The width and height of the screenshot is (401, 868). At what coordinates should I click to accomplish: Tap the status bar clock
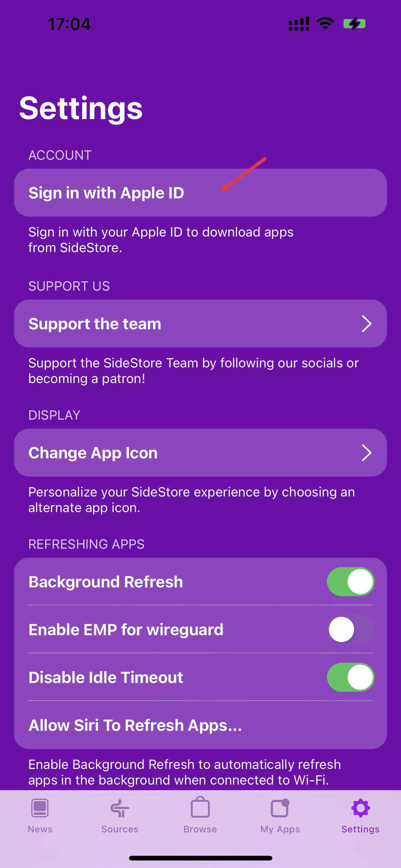(69, 24)
